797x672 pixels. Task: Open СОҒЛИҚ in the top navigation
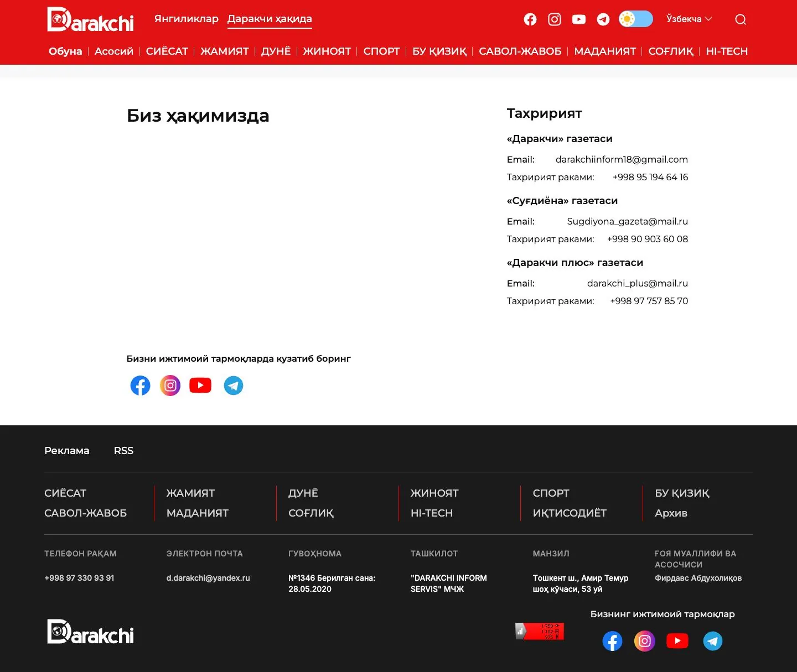[x=671, y=51]
